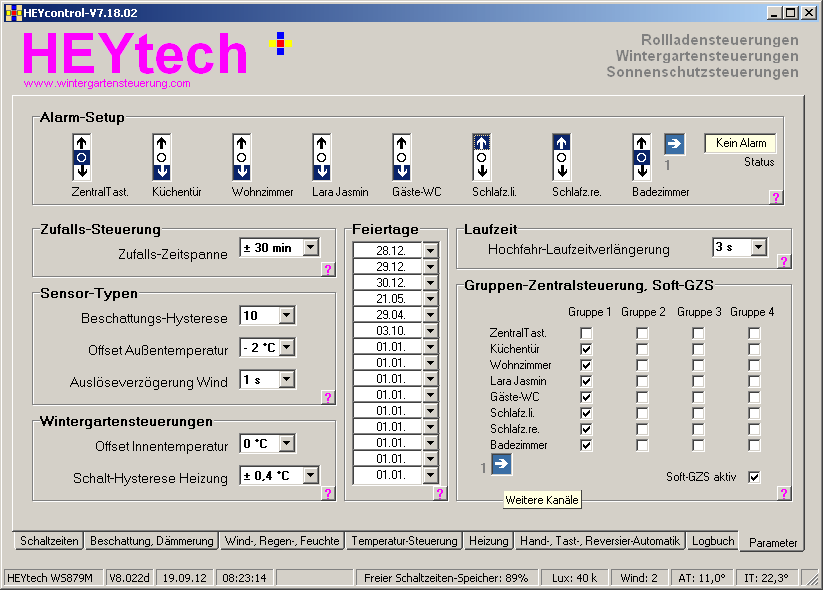Click the Freier Schaltzeiten-Speicher status entry
The image size is (823, 590).
pos(446,578)
